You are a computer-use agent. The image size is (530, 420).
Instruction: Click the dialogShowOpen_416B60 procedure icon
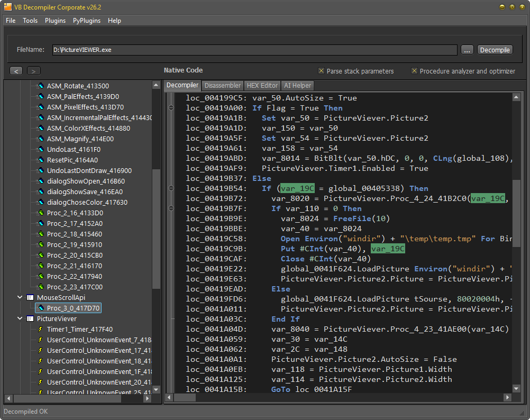tap(41, 181)
